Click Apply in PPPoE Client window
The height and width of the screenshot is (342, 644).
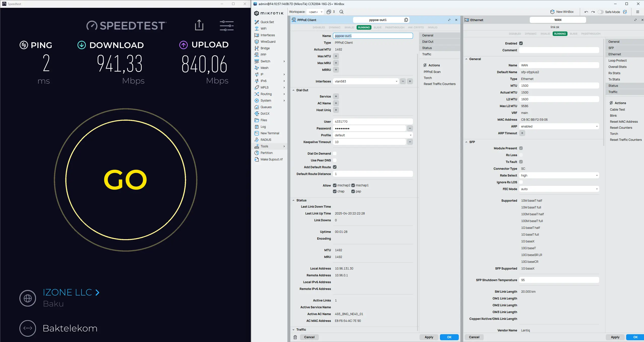(429, 337)
